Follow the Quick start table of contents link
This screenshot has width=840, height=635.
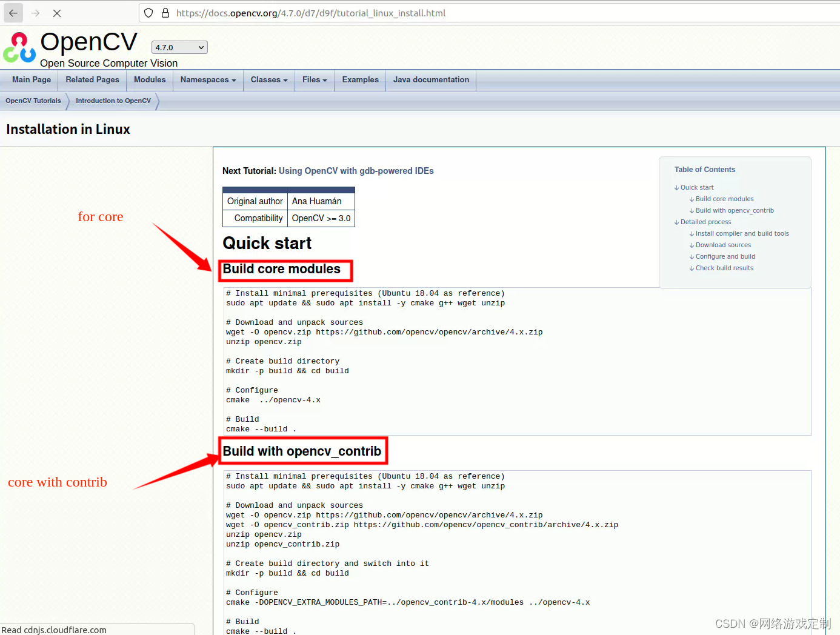pyautogui.click(x=697, y=187)
